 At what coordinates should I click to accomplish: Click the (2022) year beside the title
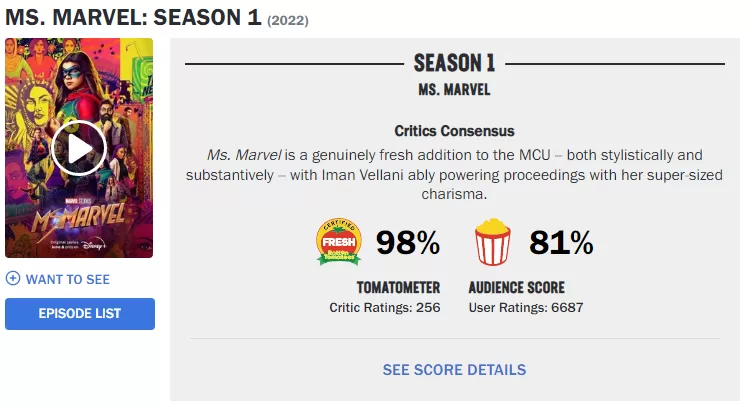pos(288,20)
